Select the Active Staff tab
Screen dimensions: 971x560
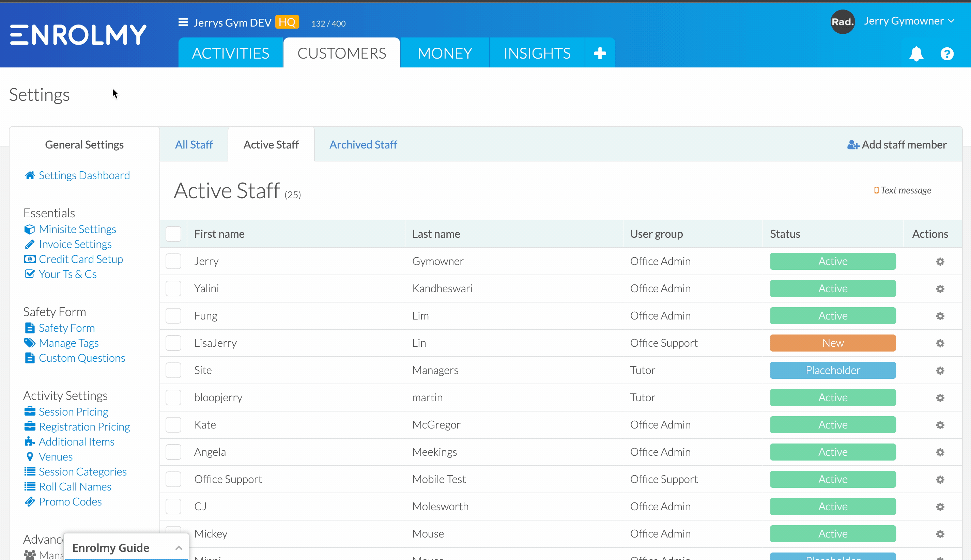[x=271, y=145]
